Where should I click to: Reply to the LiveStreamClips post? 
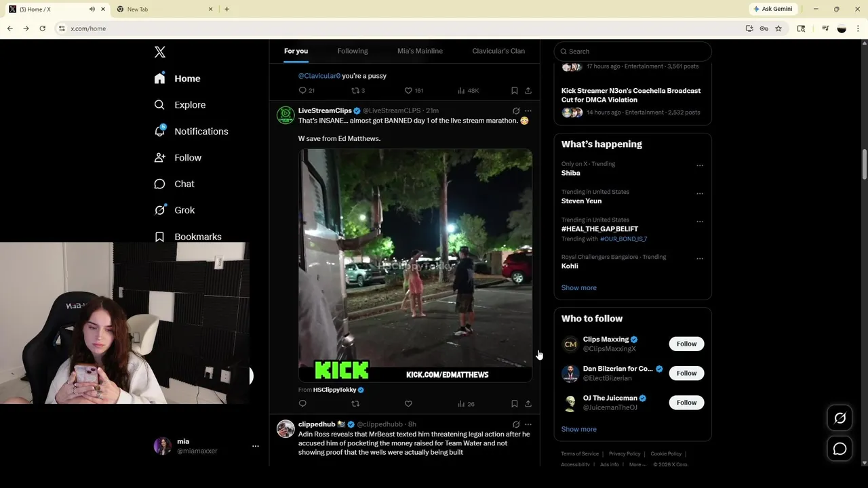pyautogui.click(x=302, y=404)
